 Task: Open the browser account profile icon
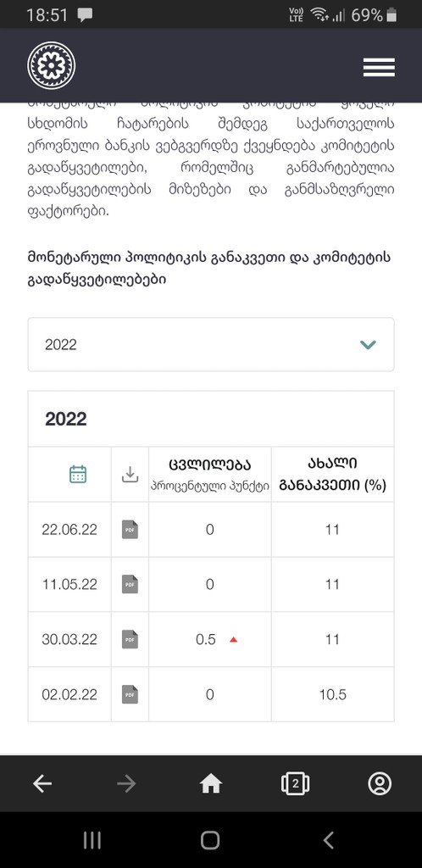[380, 783]
